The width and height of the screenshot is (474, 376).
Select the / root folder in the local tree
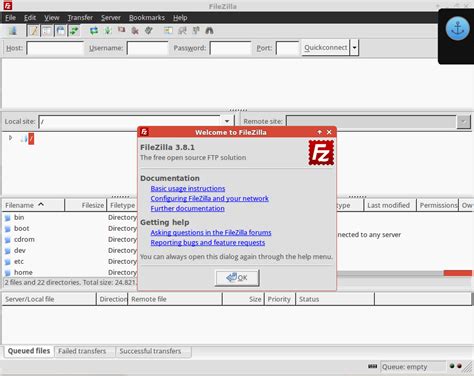tap(31, 138)
